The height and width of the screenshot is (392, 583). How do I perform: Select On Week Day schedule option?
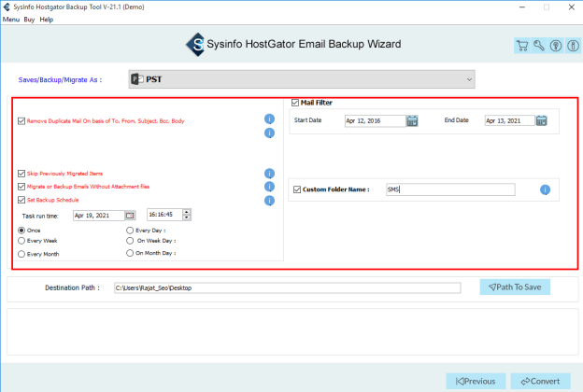point(130,241)
